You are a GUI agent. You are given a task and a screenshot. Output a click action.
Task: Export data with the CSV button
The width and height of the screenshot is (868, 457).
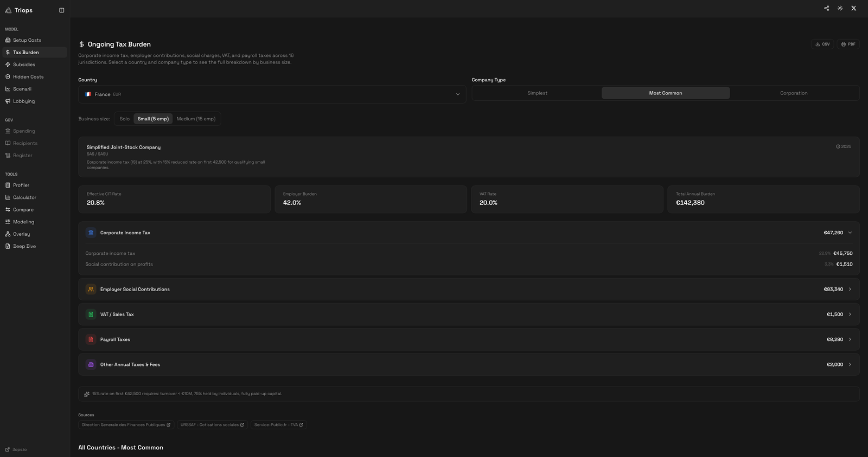[822, 44]
